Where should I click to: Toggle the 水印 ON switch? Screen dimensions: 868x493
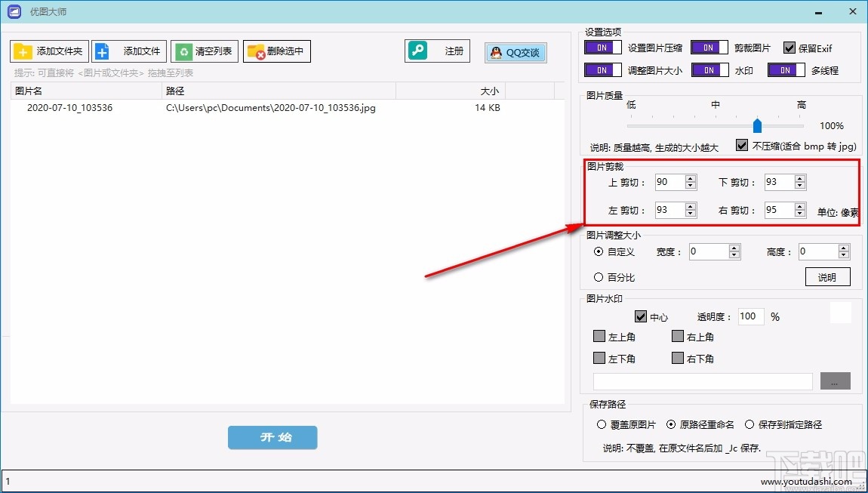[709, 69]
